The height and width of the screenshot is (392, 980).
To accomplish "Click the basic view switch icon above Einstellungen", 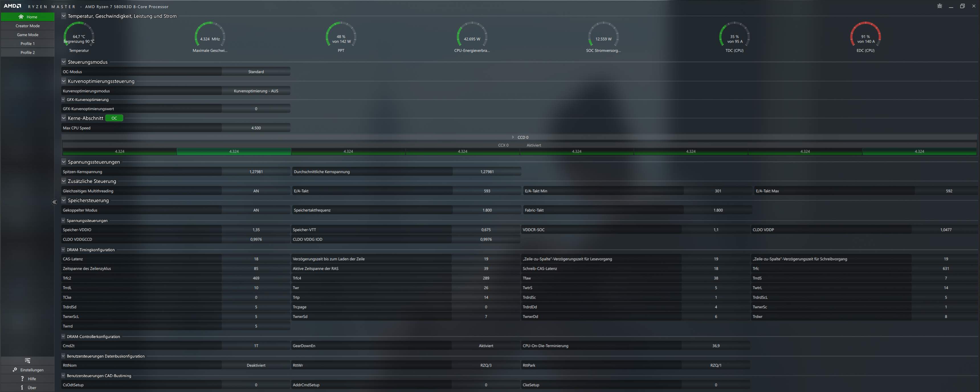I will pos(27,360).
